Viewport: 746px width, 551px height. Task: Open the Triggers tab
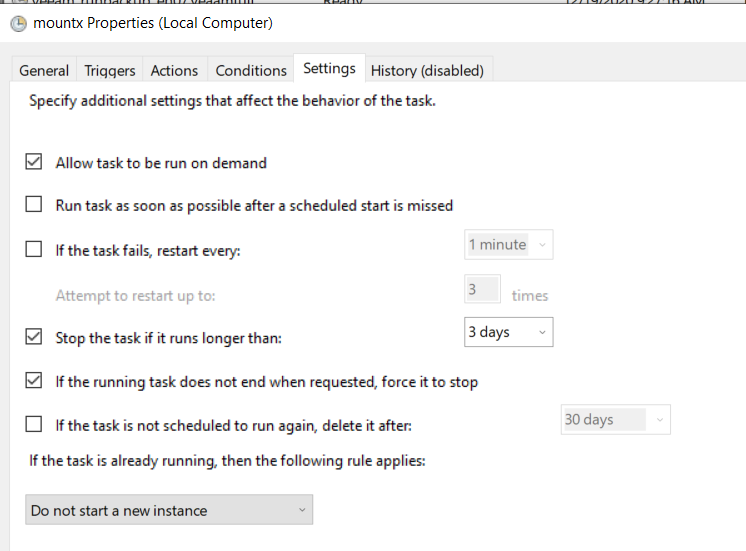click(x=110, y=70)
